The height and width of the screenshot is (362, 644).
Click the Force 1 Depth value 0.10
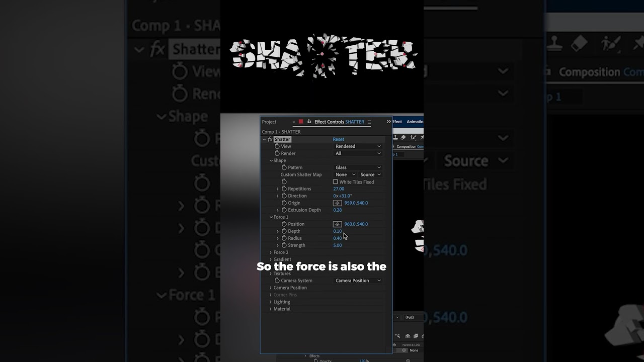tap(338, 231)
